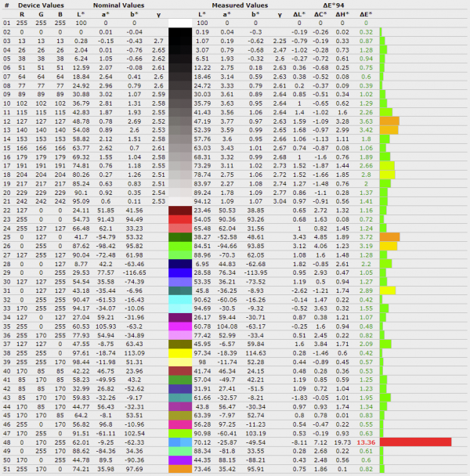Select the row number 02

click(x=7, y=32)
